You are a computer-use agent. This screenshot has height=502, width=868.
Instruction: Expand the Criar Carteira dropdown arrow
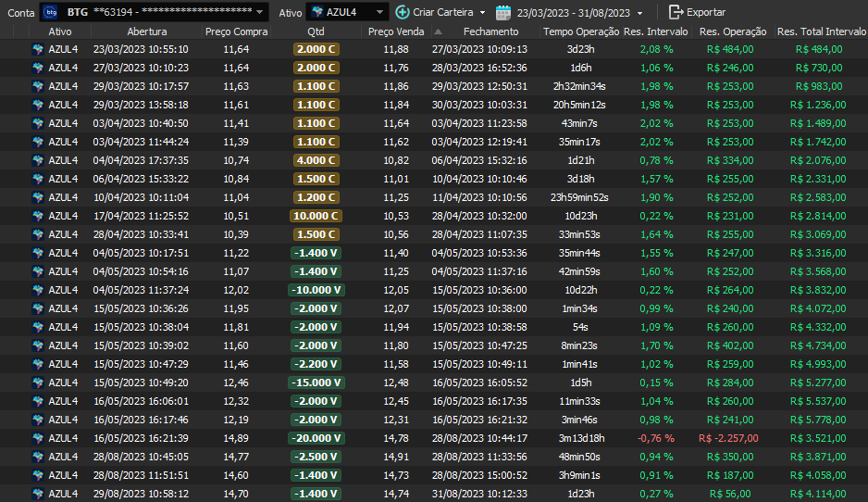[x=482, y=13]
